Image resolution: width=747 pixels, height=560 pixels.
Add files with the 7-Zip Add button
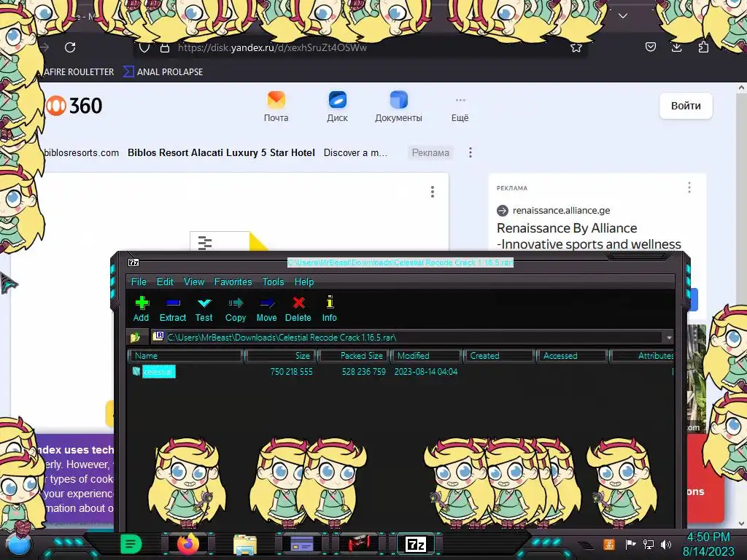pyautogui.click(x=141, y=308)
